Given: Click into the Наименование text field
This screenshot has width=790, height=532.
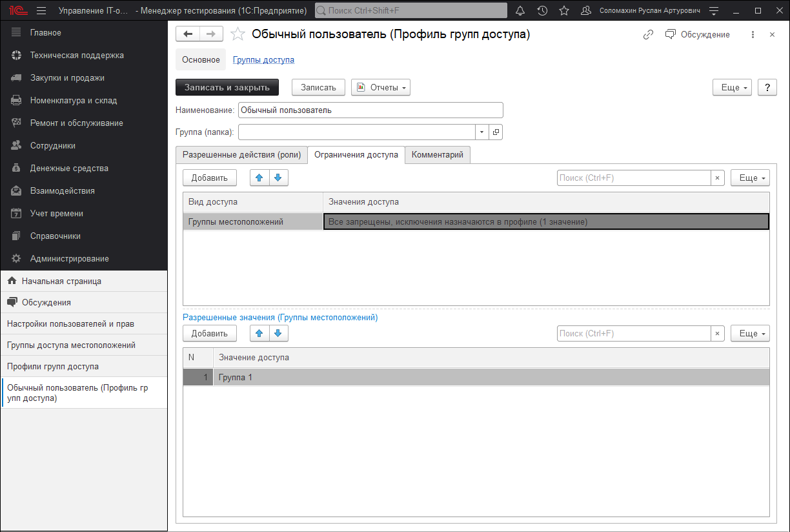Looking at the screenshot, I should (x=370, y=110).
